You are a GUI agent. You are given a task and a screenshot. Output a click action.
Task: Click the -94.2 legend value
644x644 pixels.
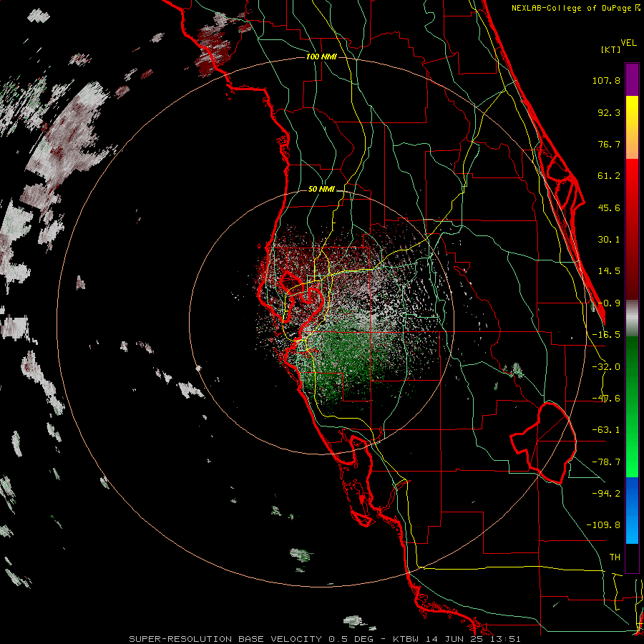point(606,493)
